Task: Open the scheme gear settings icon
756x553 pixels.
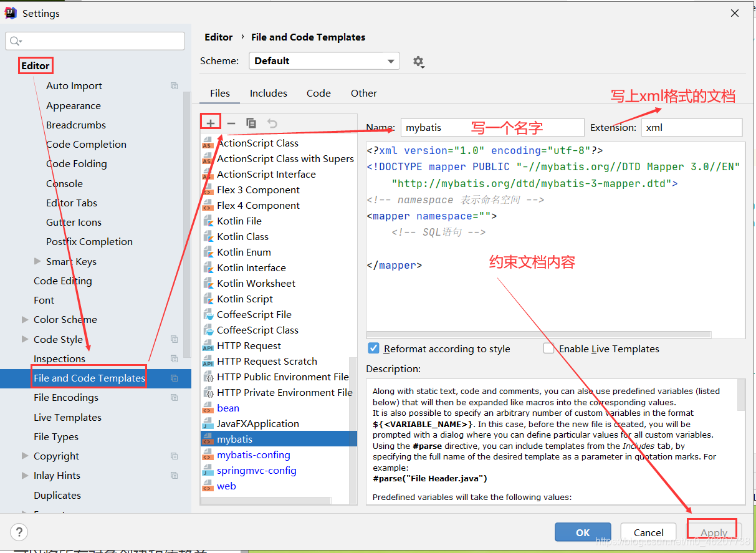Action: tap(418, 61)
